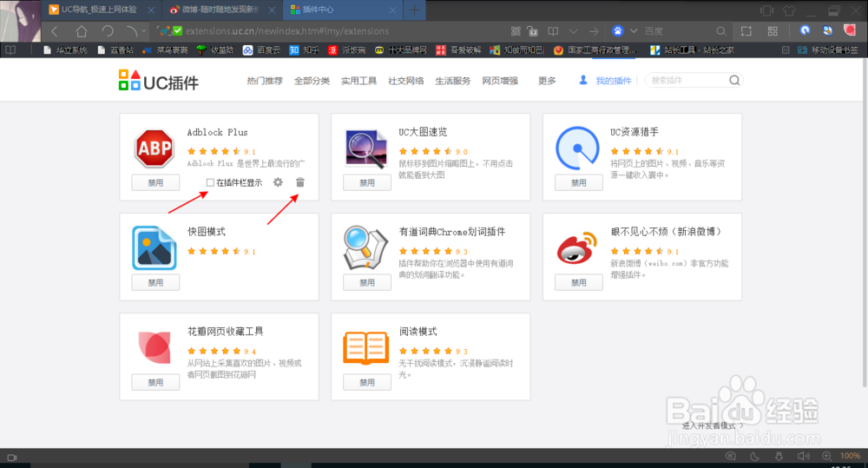Disable UC大图速览 plugin
The height and width of the screenshot is (468, 868).
[x=367, y=182]
